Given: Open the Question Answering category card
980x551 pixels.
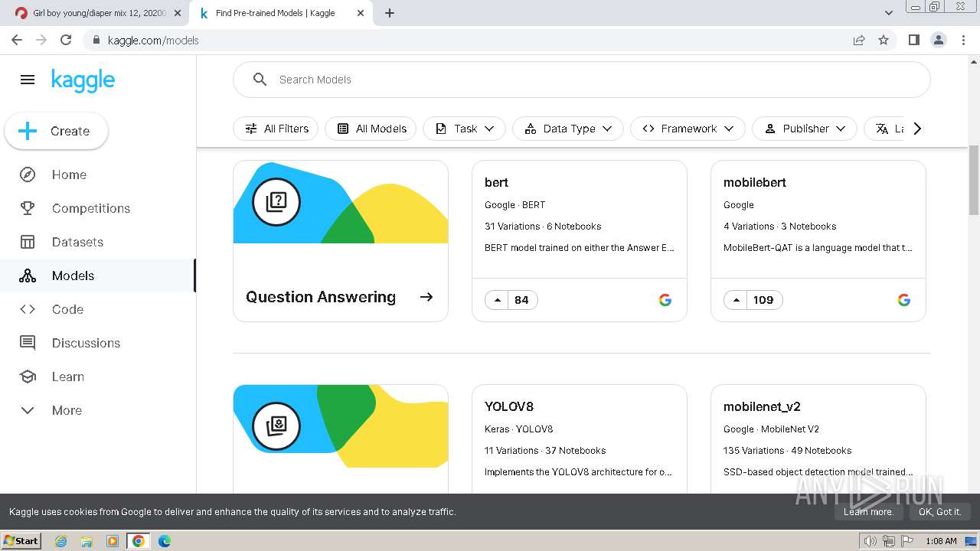Looking at the screenshot, I should coord(341,241).
